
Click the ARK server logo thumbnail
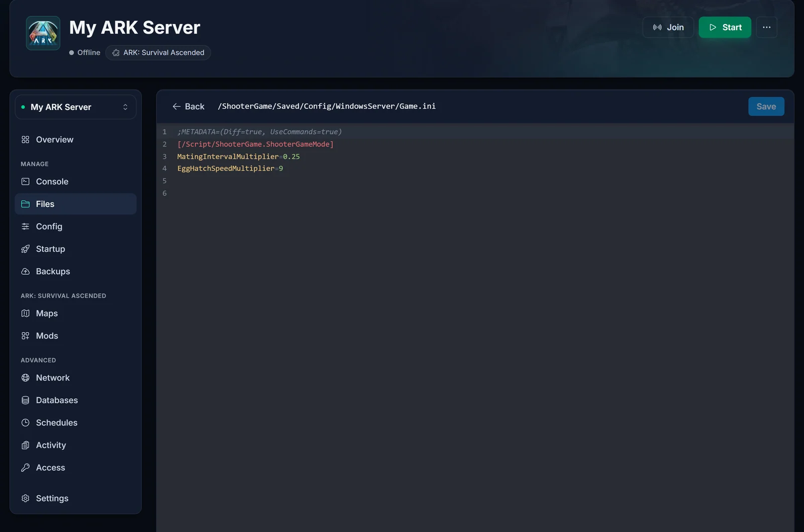click(43, 33)
